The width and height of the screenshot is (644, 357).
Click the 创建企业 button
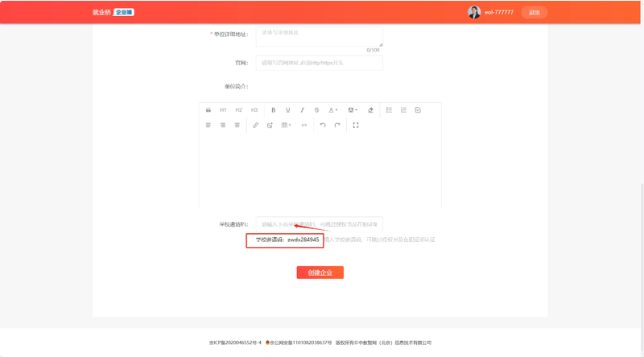pyautogui.click(x=320, y=273)
